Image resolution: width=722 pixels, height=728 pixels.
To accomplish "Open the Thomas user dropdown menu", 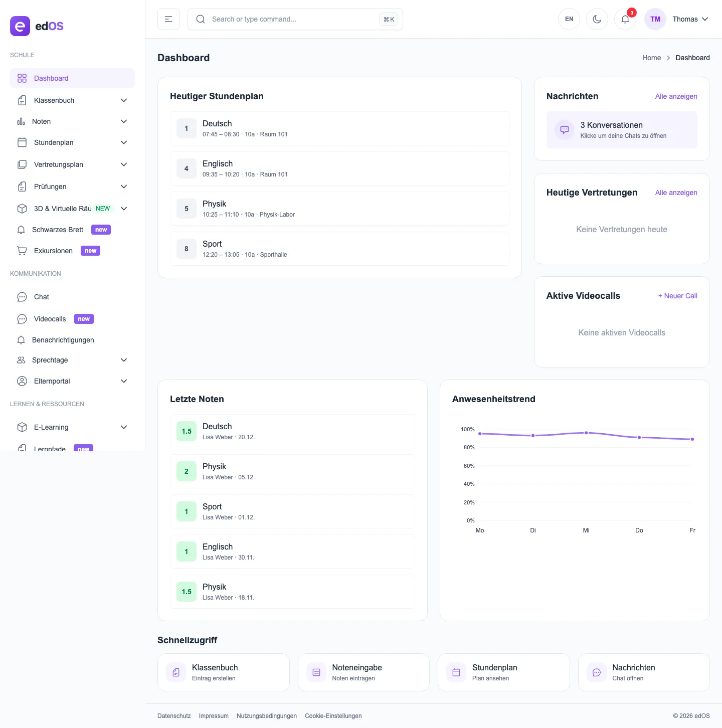I will tap(690, 19).
